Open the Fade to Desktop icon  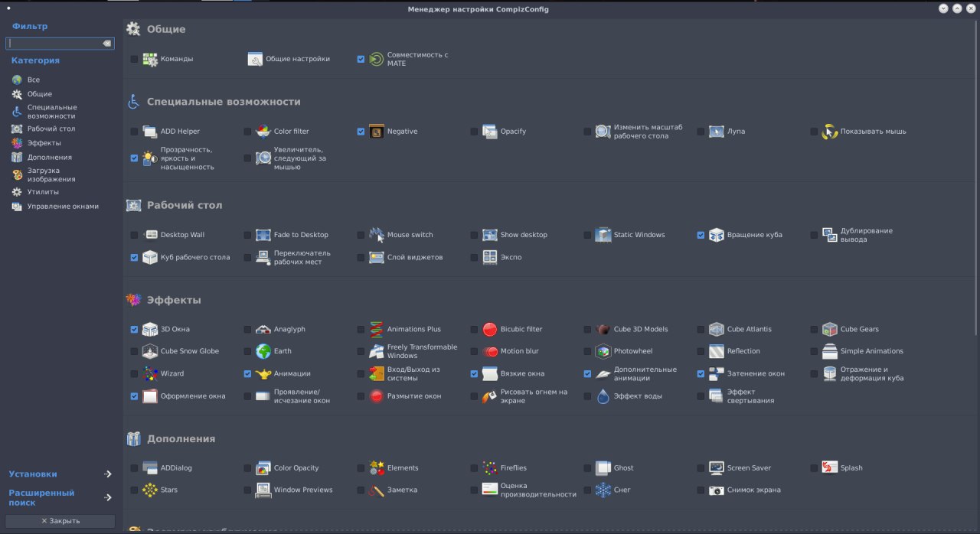pyautogui.click(x=263, y=235)
